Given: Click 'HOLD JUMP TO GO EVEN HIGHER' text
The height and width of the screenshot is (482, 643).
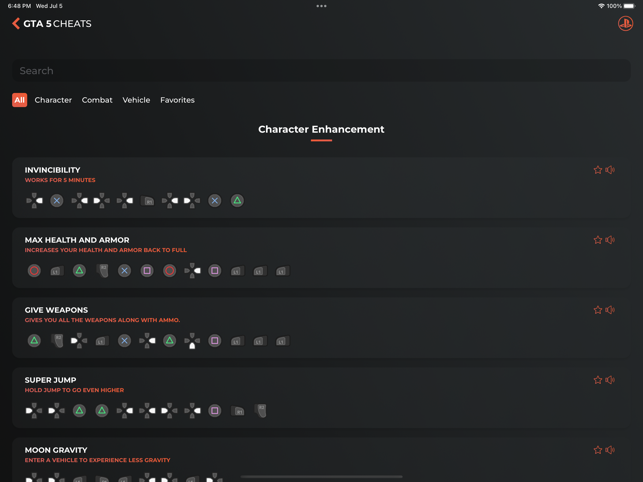Looking at the screenshot, I should pyautogui.click(x=74, y=390).
